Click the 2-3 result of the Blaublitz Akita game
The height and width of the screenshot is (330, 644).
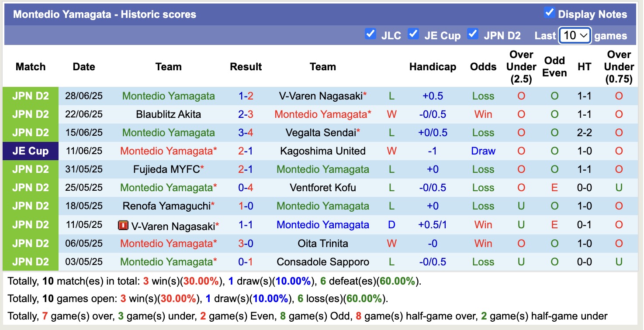pyautogui.click(x=246, y=114)
